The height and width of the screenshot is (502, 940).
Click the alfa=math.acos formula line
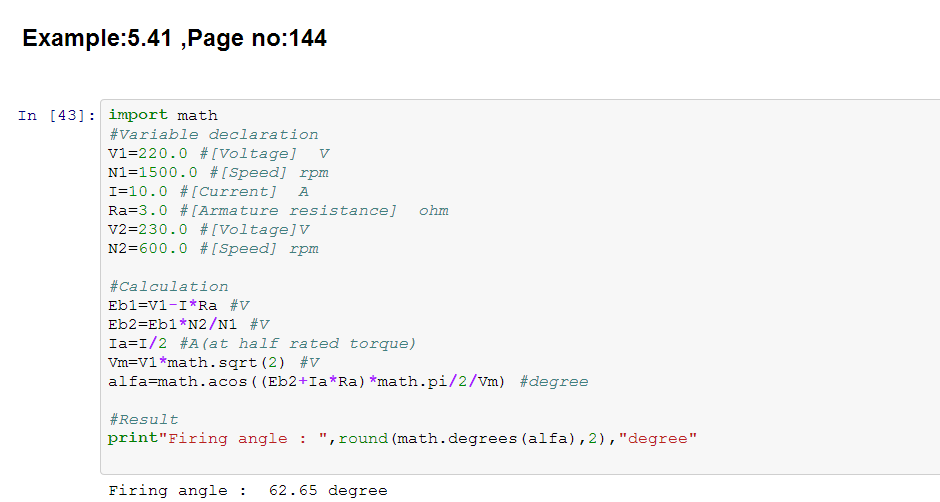pyautogui.click(x=347, y=381)
